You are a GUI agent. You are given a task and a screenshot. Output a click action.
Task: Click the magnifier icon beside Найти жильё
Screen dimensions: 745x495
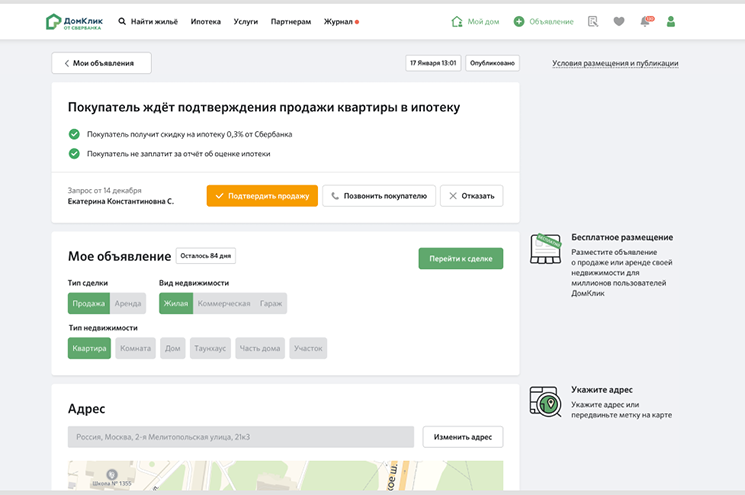(x=122, y=21)
